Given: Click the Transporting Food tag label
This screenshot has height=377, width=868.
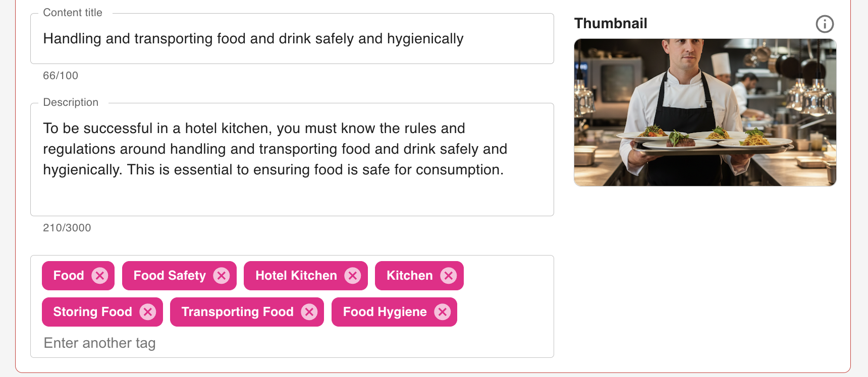Looking at the screenshot, I should click(x=237, y=312).
